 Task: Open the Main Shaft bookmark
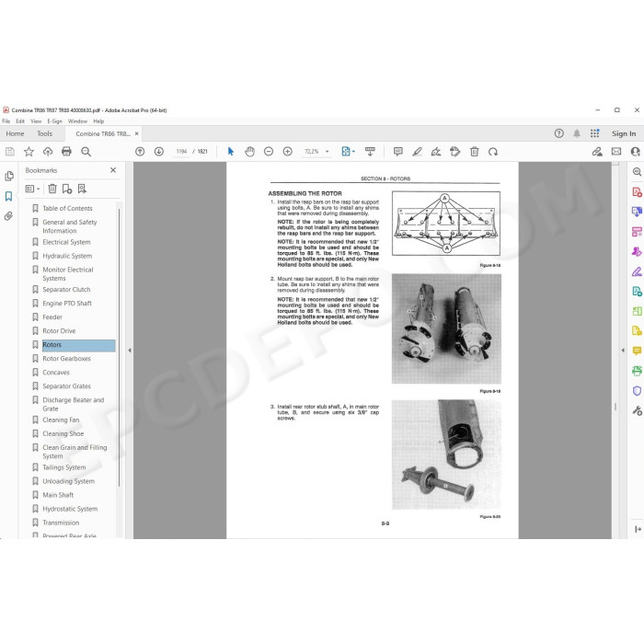pos(58,495)
